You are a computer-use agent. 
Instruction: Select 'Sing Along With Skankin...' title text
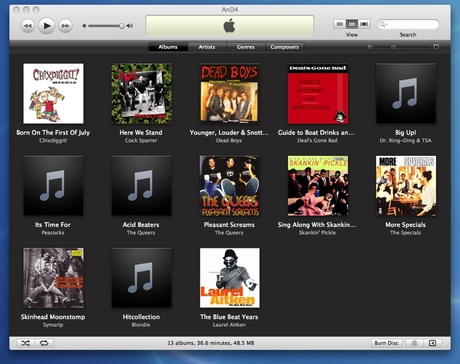pos(317,225)
